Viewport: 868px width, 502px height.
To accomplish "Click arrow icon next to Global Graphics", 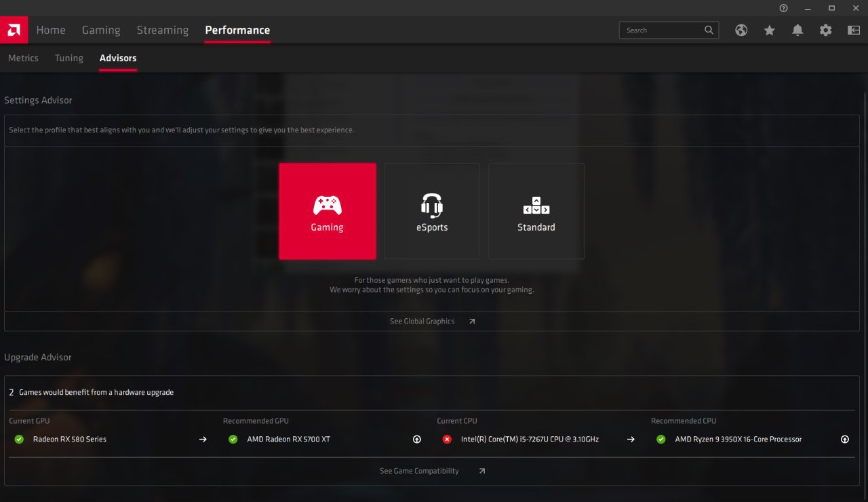I will click(x=472, y=322).
